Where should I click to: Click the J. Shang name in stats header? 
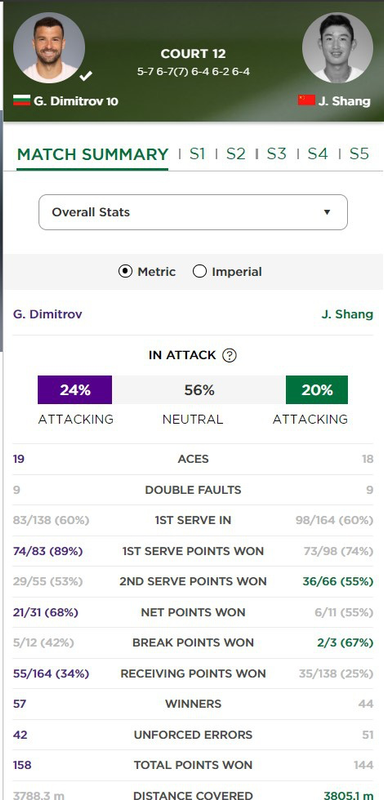pyautogui.click(x=347, y=314)
